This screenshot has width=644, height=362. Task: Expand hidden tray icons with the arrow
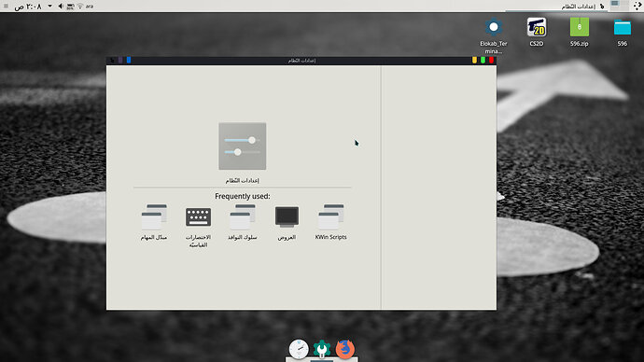coord(49,7)
